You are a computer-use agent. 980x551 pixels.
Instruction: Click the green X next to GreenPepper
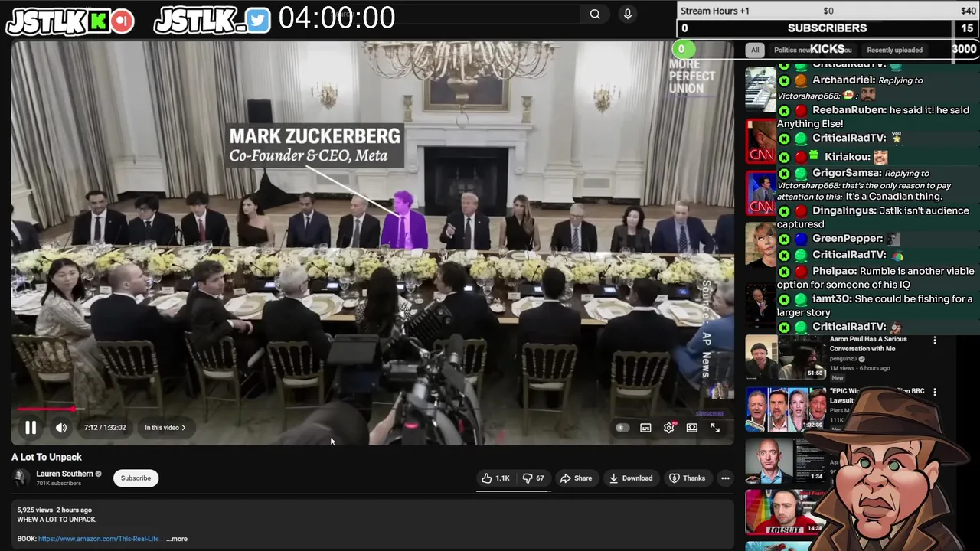784,239
